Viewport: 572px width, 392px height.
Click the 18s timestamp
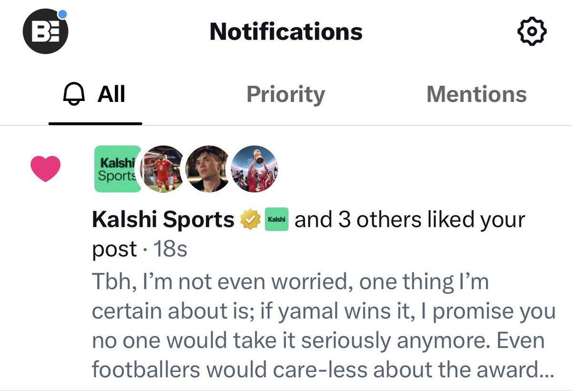[170, 249]
